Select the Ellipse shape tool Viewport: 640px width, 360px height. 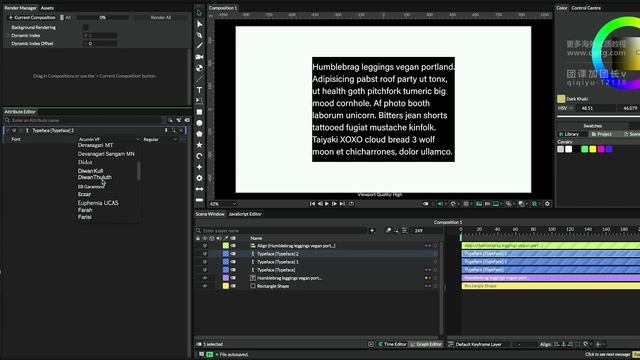[199, 123]
